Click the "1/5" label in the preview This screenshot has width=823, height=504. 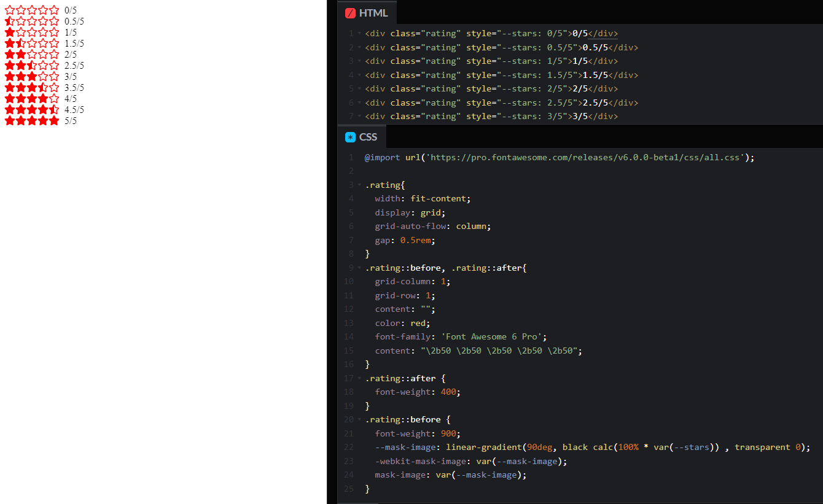coord(71,33)
